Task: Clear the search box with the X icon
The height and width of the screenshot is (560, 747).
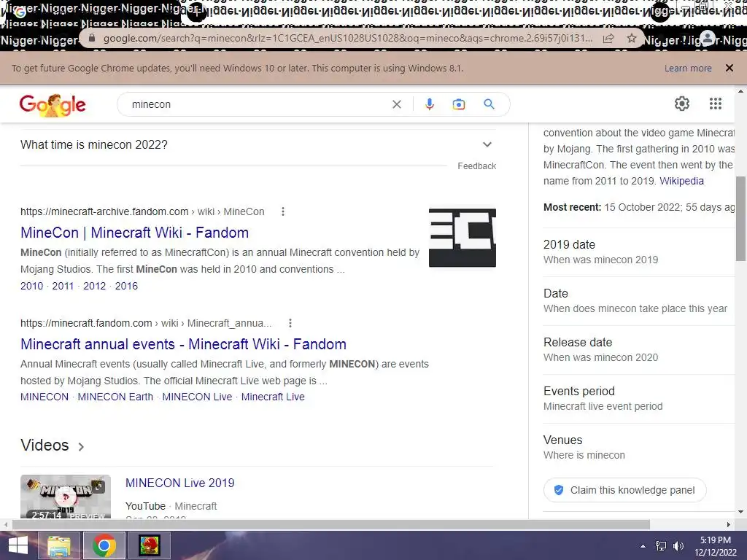Action: 396,104
